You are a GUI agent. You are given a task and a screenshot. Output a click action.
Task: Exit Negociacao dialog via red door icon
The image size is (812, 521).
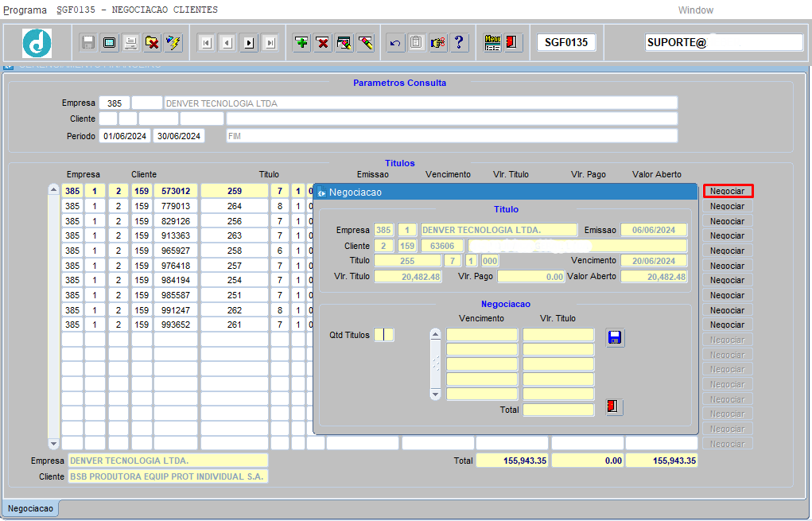(614, 407)
